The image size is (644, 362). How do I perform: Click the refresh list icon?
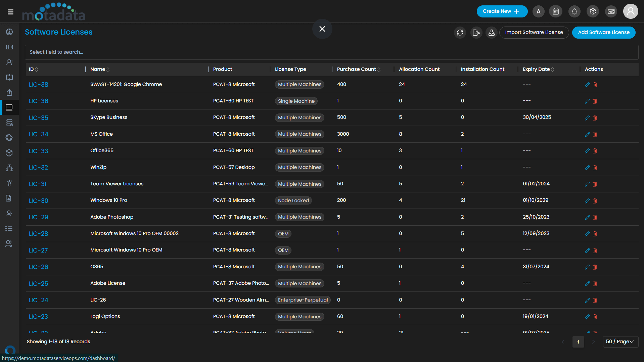[x=460, y=33]
